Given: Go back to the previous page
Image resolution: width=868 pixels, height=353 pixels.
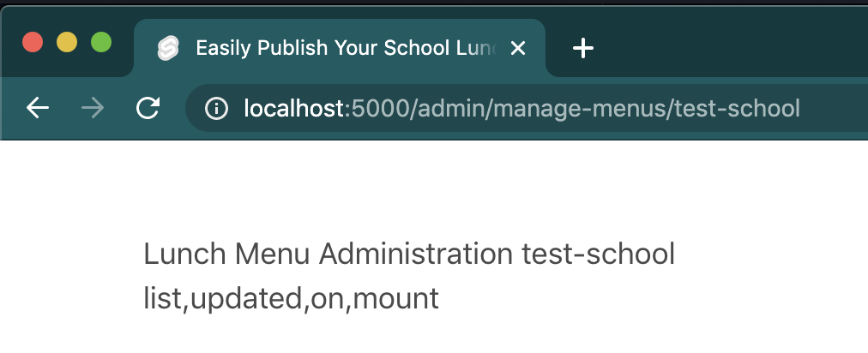Looking at the screenshot, I should click(38, 108).
